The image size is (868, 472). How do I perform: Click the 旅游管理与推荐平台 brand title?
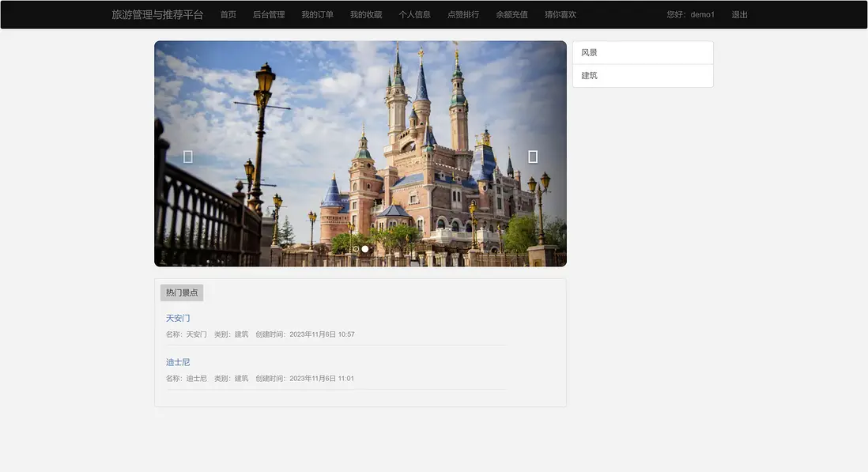coord(157,14)
